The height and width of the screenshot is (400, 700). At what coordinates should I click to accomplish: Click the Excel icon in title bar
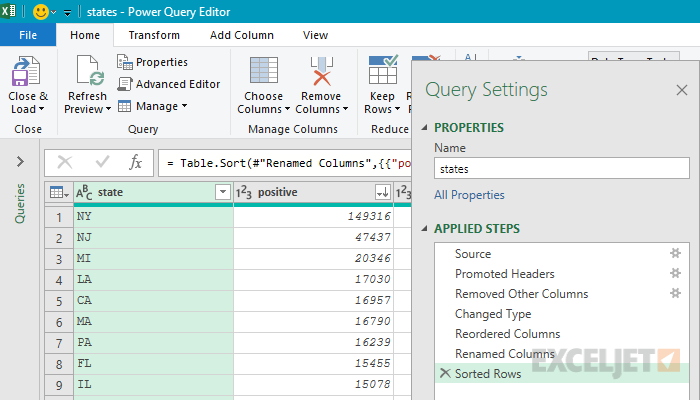click(8, 10)
